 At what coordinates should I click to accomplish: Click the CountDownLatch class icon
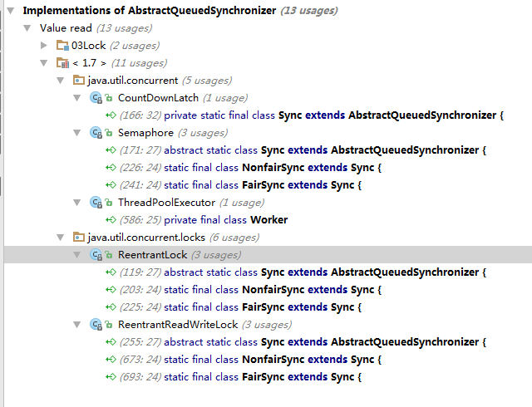coord(96,98)
